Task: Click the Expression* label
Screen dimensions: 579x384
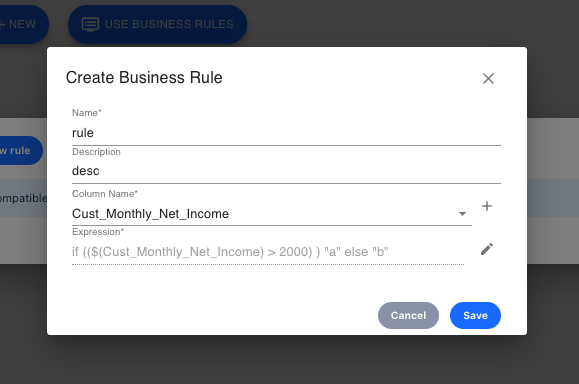Action: pos(98,232)
